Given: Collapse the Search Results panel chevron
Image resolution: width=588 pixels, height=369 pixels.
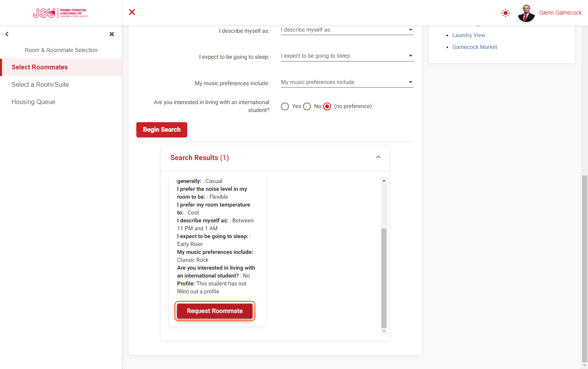Looking at the screenshot, I should 378,157.
